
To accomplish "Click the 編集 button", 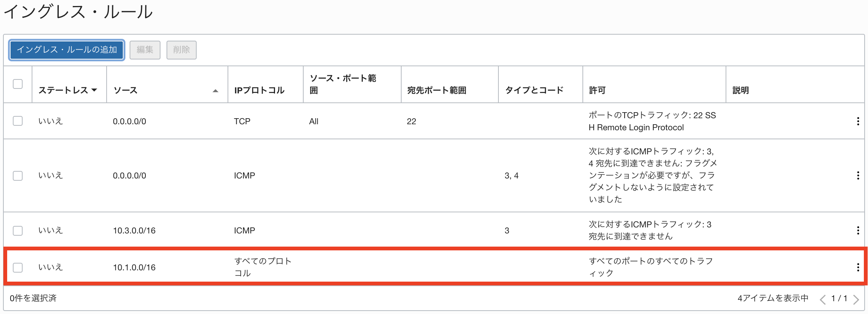I will click(x=145, y=50).
